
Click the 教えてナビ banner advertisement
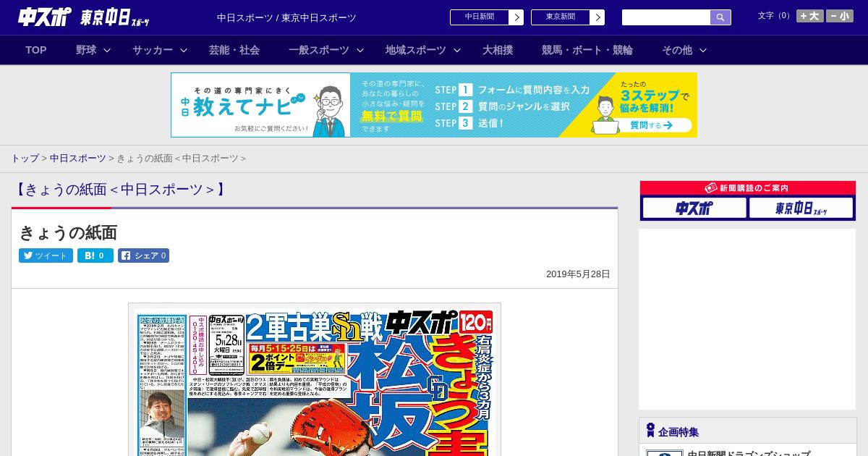pyautogui.click(x=434, y=105)
